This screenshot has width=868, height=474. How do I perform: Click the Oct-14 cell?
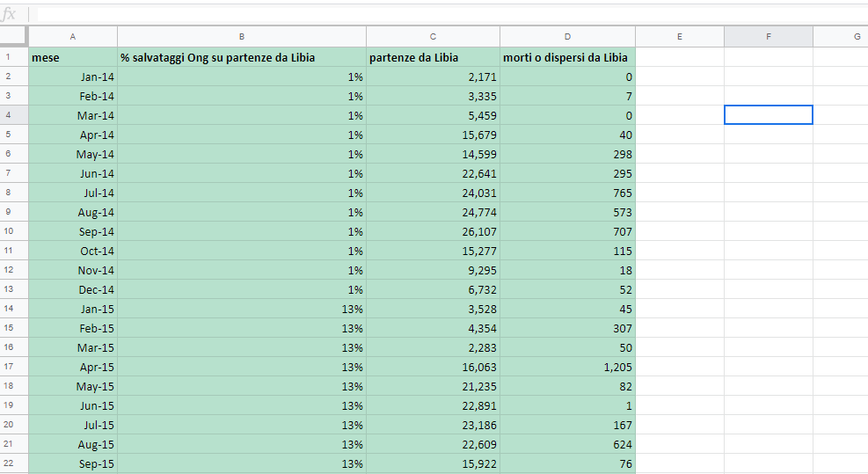(x=72, y=251)
